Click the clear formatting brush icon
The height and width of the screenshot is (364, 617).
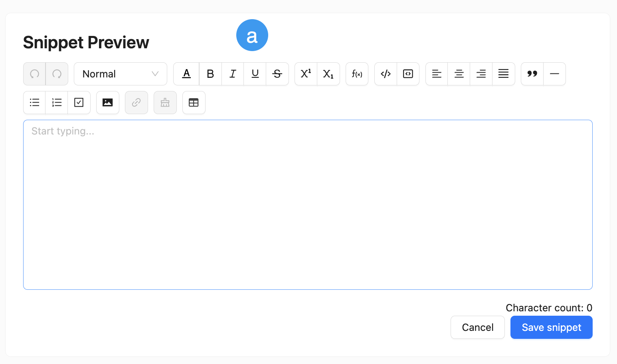165,103
